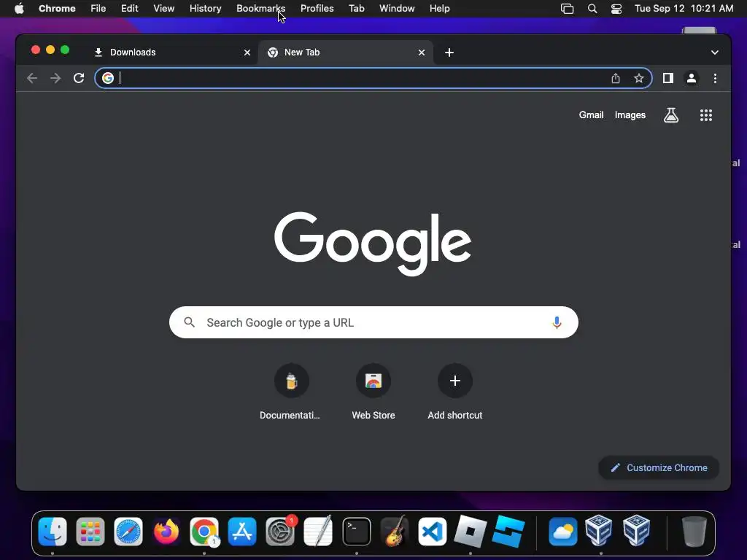The width and height of the screenshot is (747, 560).
Task: Click the browser back arrow
Action: [32, 78]
